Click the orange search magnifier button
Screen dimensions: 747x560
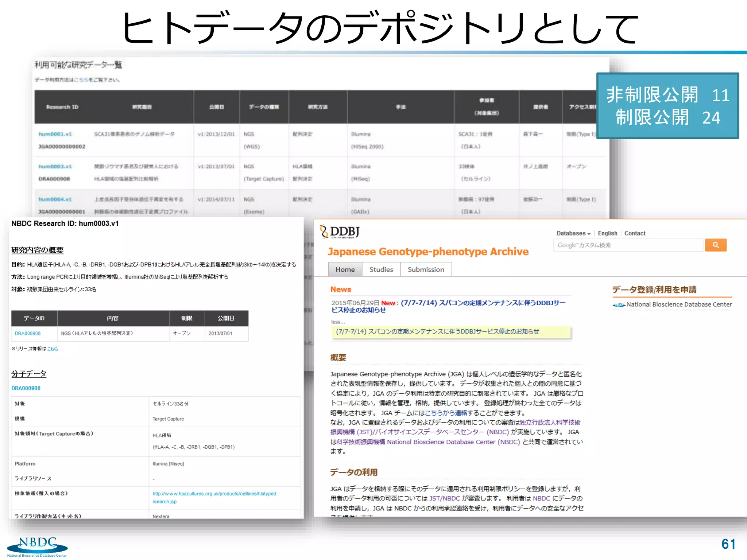[716, 245]
